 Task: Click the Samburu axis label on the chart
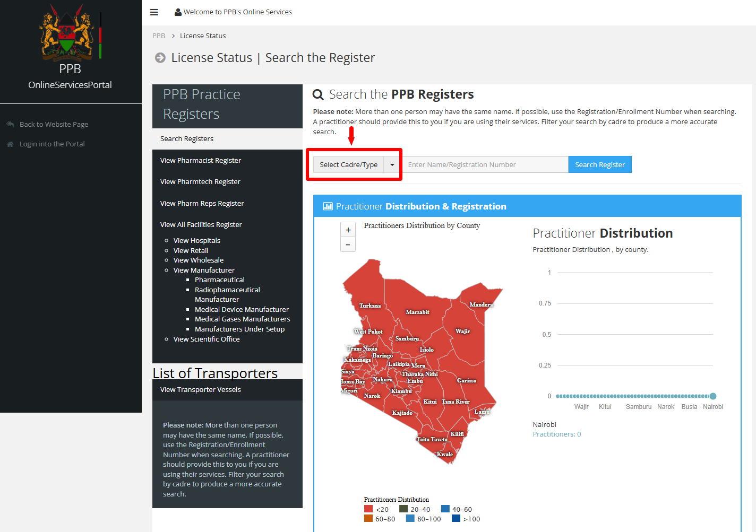(x=639, y=407)
